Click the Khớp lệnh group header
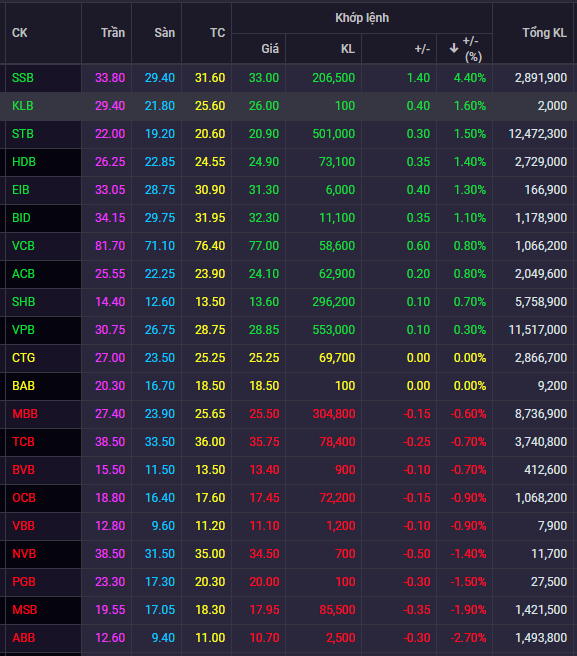577x656 pixels. 362,18
